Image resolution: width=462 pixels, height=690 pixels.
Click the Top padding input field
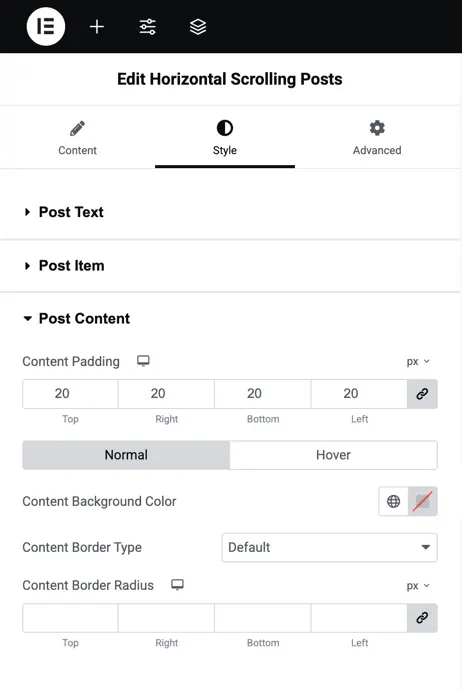pos(70,394)
